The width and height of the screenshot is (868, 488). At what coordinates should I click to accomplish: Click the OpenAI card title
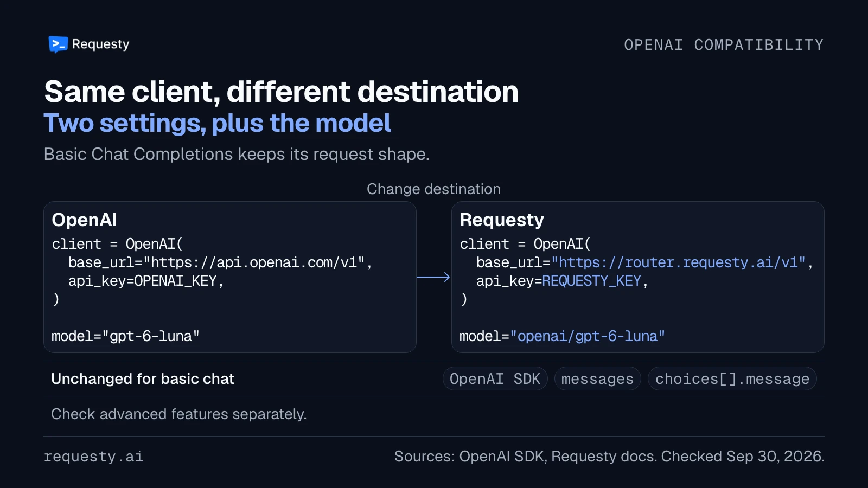click(x=84, y=220)
